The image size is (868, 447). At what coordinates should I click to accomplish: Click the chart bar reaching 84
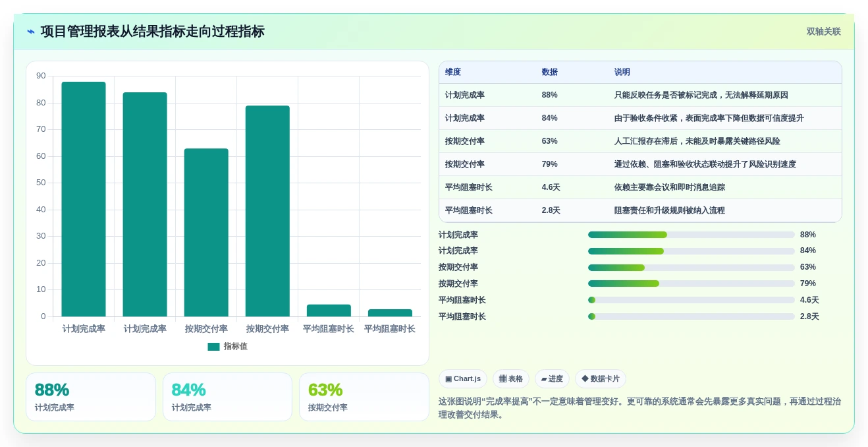coord(145,204)
